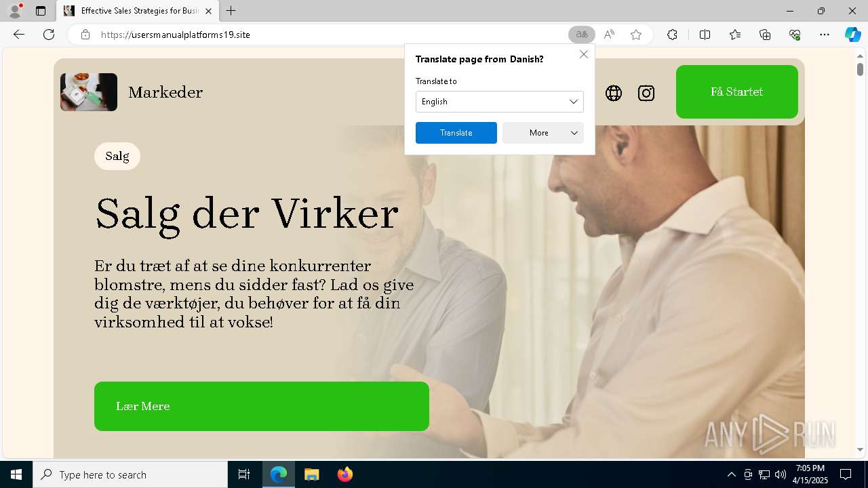The image size is (868, 488).
Task: Click the Lær Mere button
Action: point(262,406)
